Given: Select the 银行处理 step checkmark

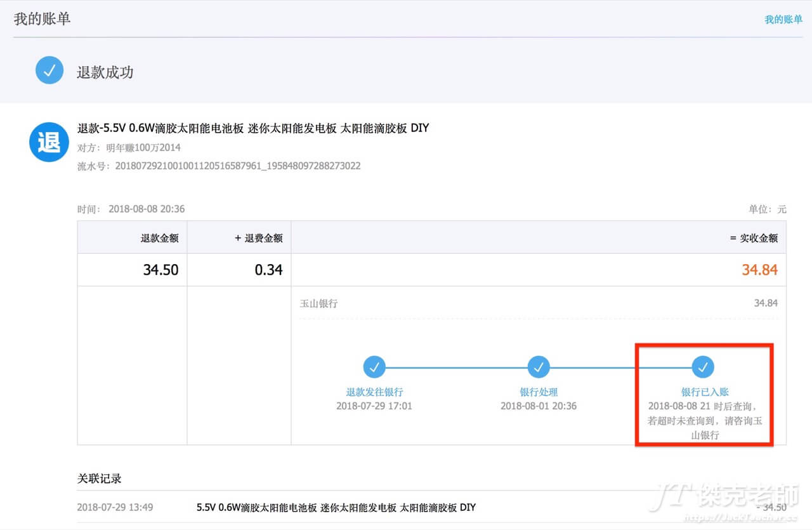Looking at the screenshot, I should (539, 367).
